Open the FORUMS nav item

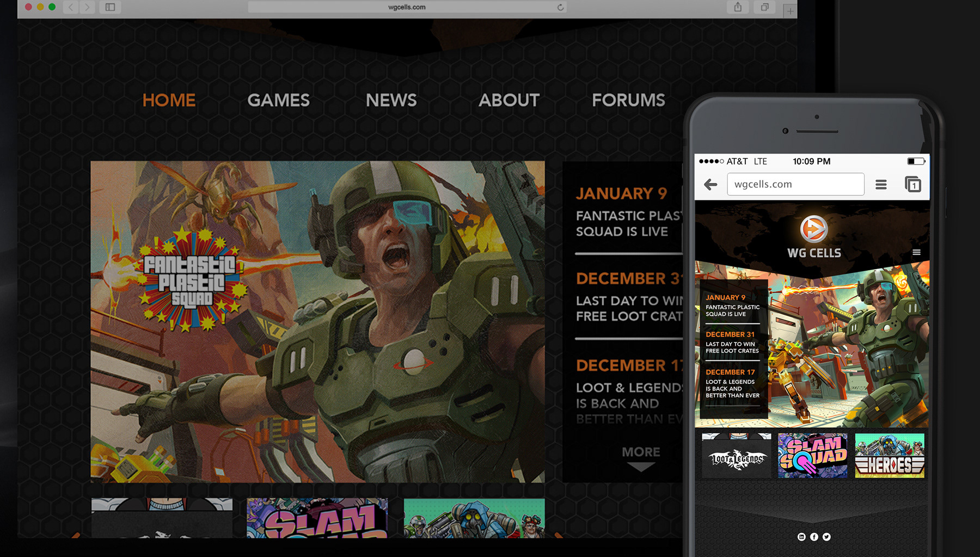(628, 100)
